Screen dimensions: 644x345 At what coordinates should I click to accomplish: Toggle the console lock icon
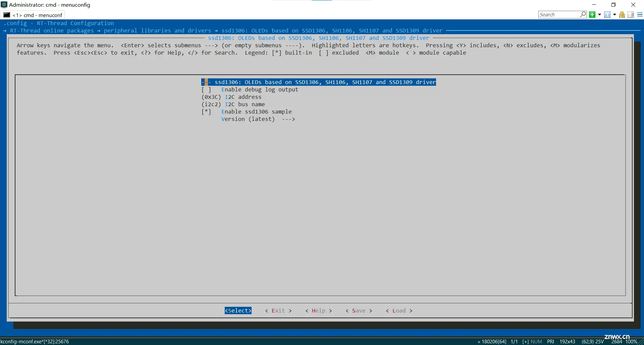pyautogui.click(x=622, y=15)
